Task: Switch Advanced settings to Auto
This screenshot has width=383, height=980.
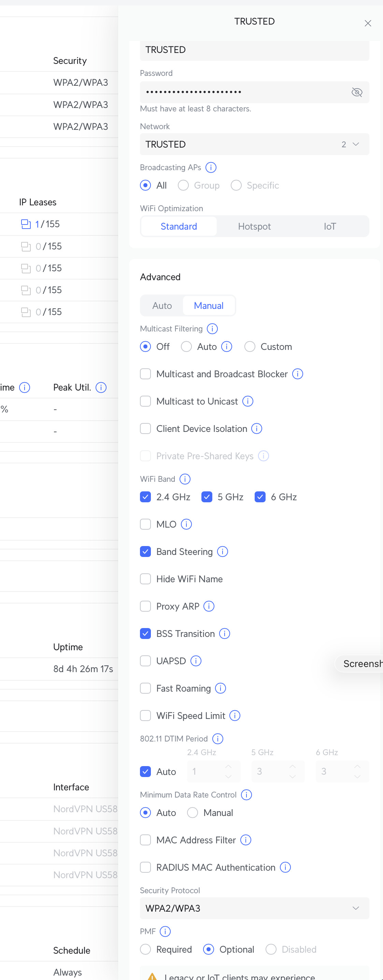Action: click(162, 305)
